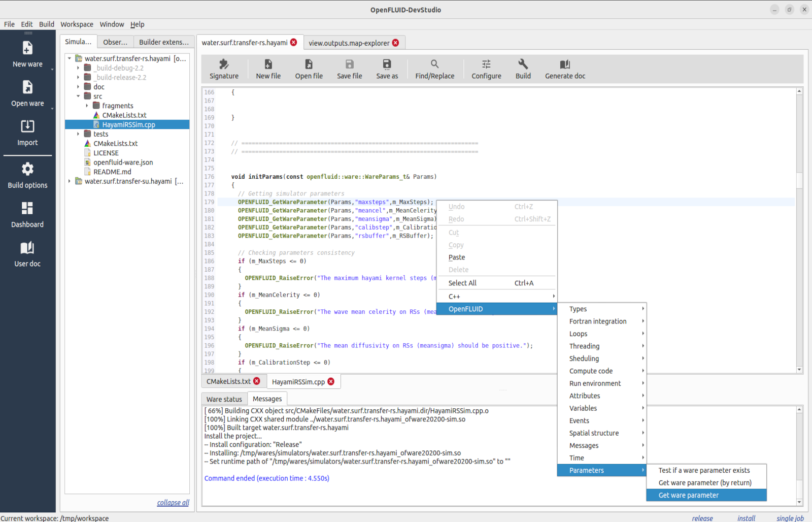
Task: Open the Threading submenu
Action: [601, 346]
